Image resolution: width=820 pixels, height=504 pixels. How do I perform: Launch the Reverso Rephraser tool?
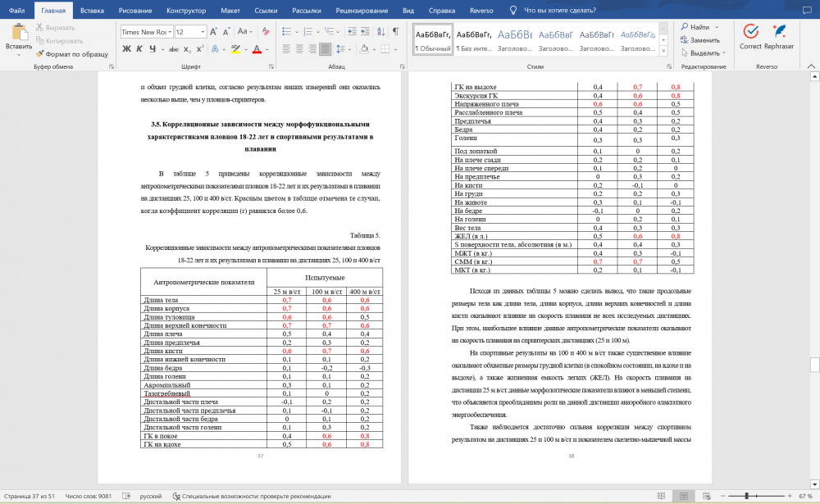click(x=778, y=37)
